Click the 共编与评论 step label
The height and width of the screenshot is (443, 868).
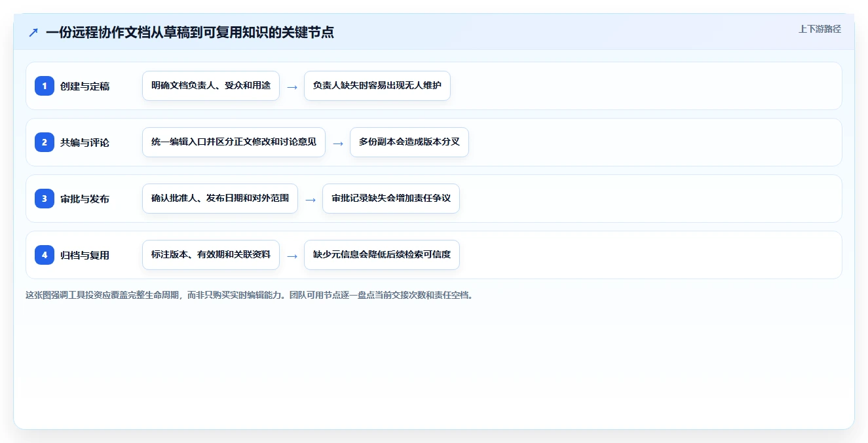(x=85, y=142)
